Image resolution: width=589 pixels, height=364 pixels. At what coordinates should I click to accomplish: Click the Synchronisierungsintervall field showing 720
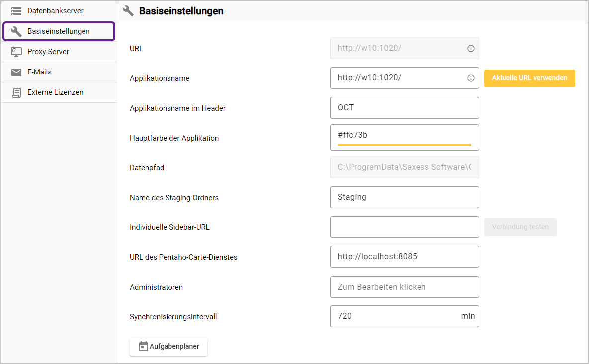[395, 316]
